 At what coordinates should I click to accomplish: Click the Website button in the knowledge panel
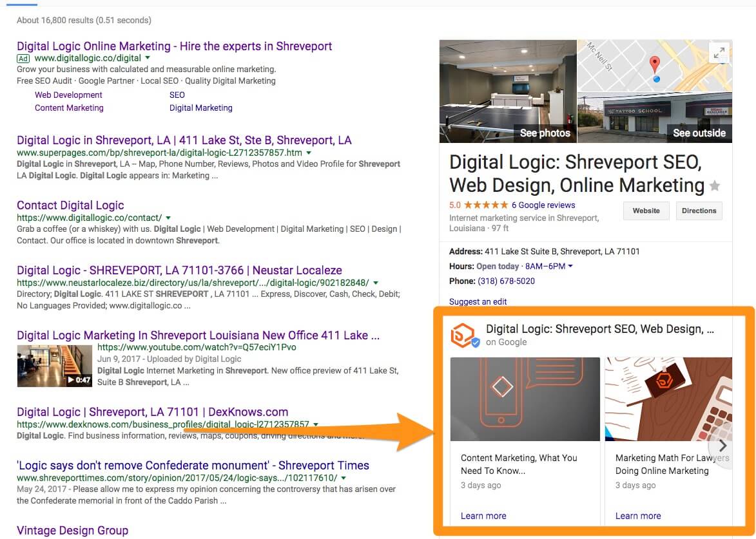click(646, 211)
